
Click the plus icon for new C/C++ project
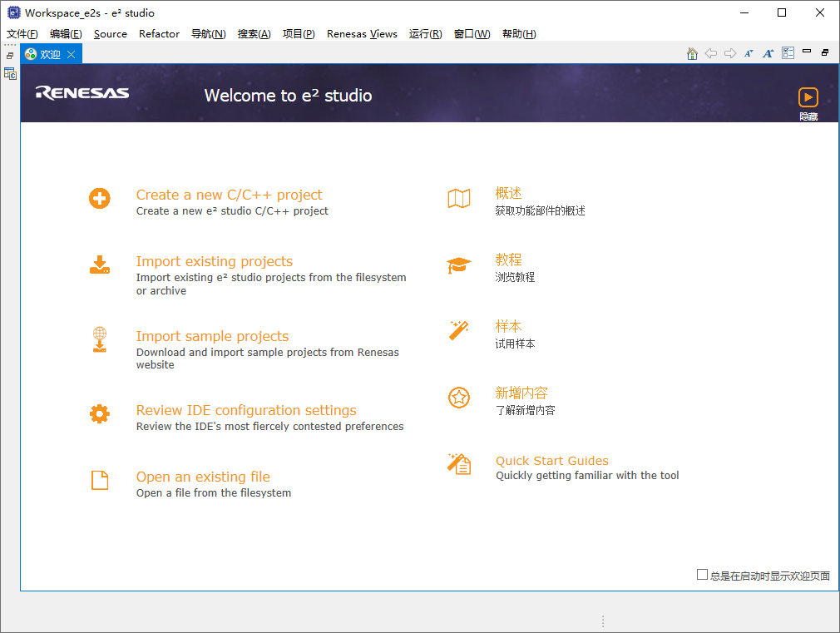[x=100, y=198]
